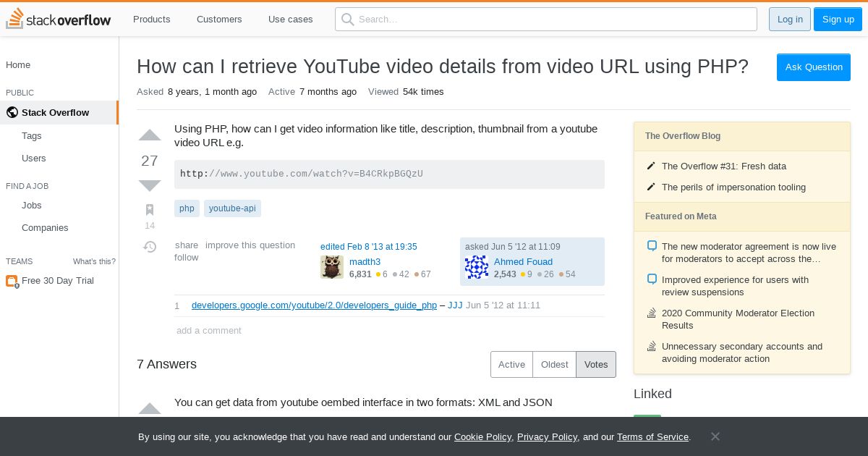The width and height of the screenshot is (868, 456).
Task: Open Ahmed Fouad's profile link
Action: pos(523,262)
